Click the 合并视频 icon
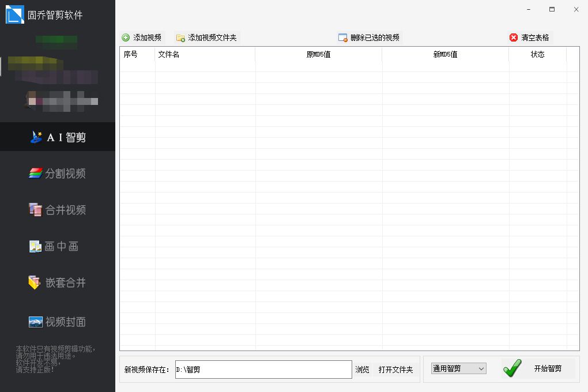588x392 pixels. 36,209
